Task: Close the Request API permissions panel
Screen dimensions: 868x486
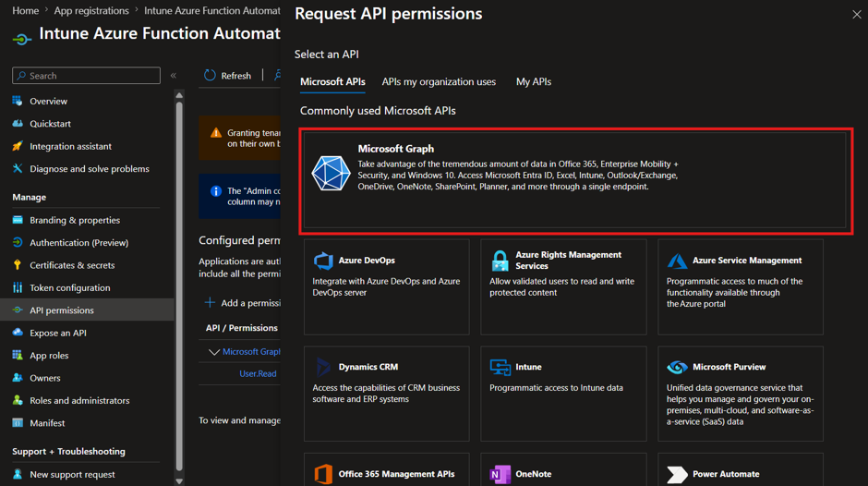Action: coord(856,15)
